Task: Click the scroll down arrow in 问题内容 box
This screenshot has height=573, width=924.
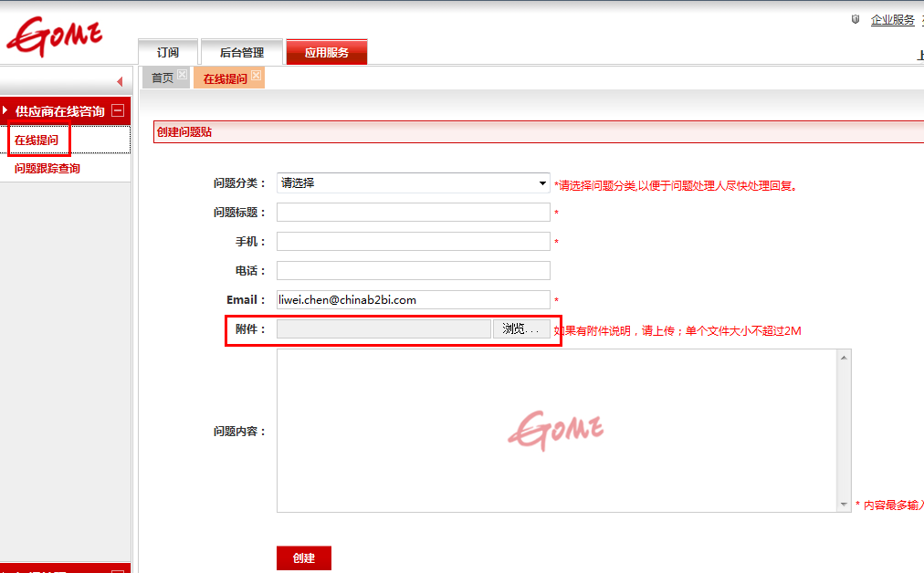Action: coord(844,505)
